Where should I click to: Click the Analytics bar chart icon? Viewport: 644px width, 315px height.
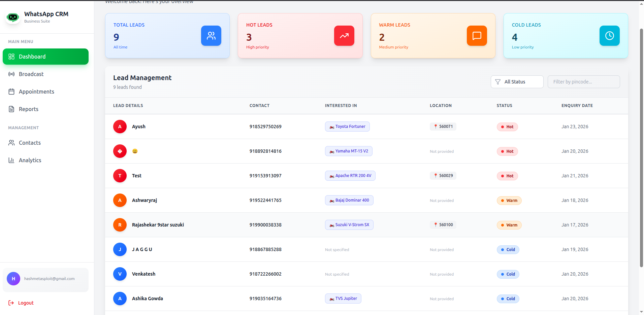pos(11,160)
